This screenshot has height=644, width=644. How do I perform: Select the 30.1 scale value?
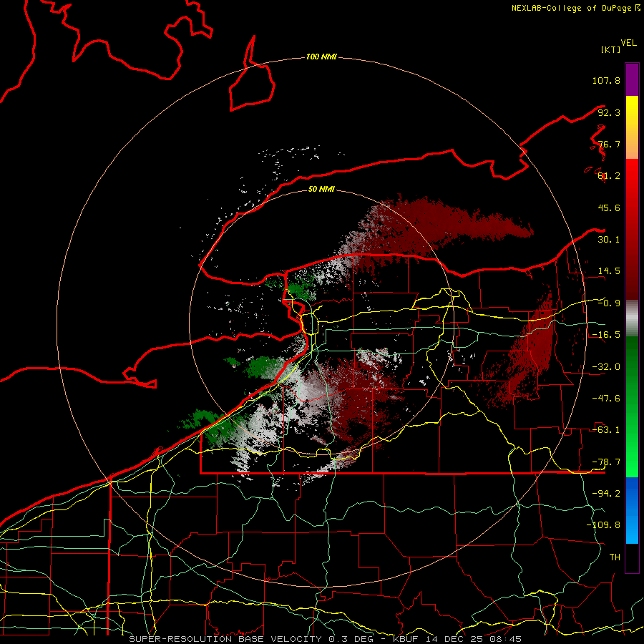[x=609, y=240]
